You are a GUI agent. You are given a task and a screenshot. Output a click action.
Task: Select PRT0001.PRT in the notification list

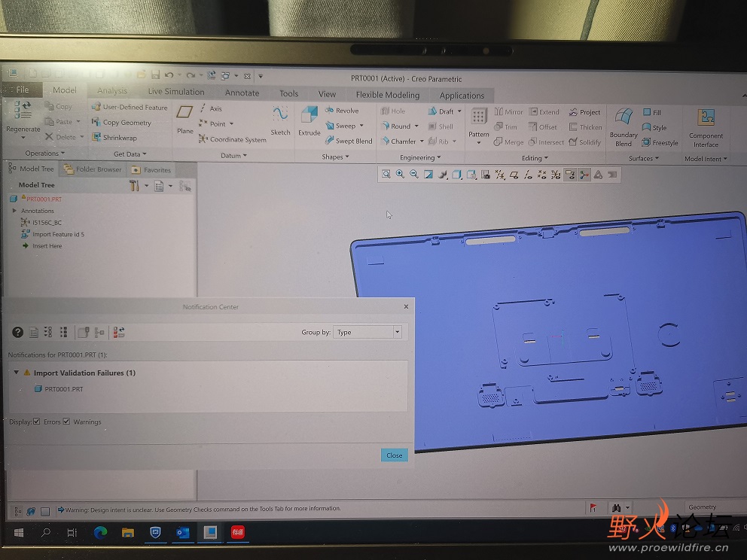(59, 388)
